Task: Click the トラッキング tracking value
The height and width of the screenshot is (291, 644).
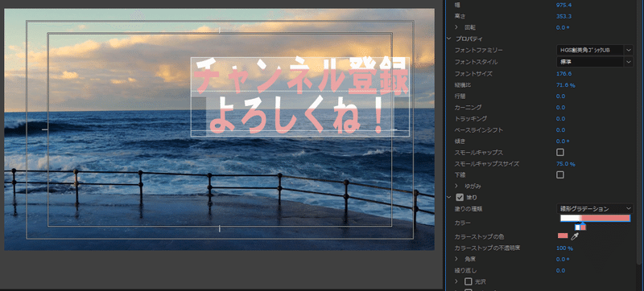Action: point(560,119)
